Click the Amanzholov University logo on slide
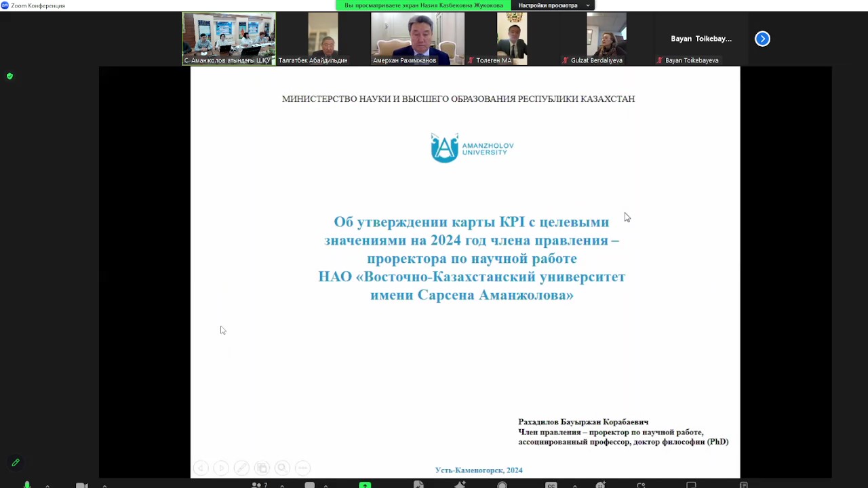This screenshot has width=868, height=488. pyautogui.click(x=472, y=148)
